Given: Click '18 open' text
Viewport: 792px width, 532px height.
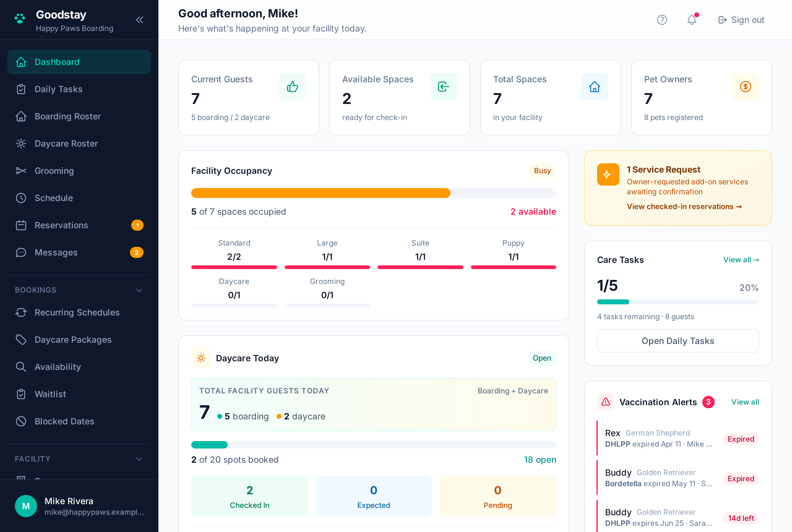Looking at the screenshot, I should click(x=540, y=460).
